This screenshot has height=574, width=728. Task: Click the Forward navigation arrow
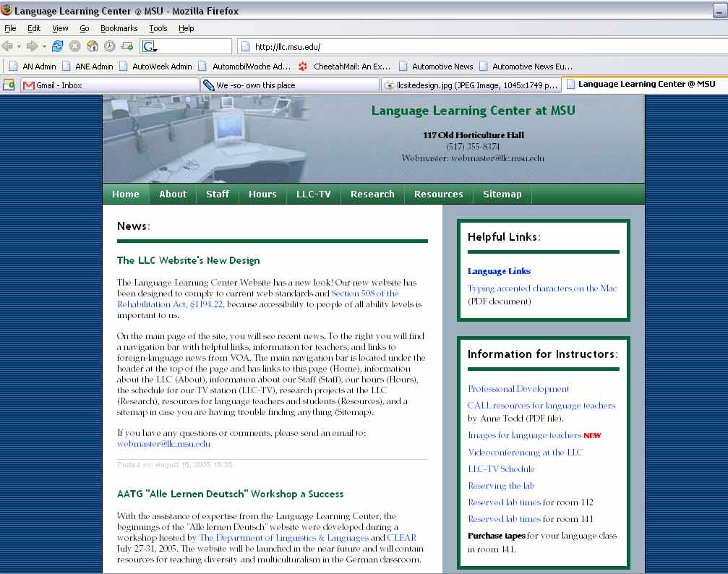(32, 46)
